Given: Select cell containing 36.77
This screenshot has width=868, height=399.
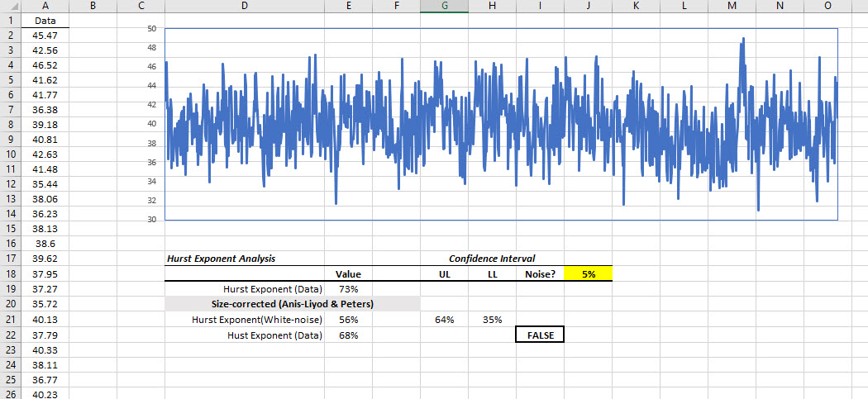Looking at the screenshot, I should coord(45,380).
